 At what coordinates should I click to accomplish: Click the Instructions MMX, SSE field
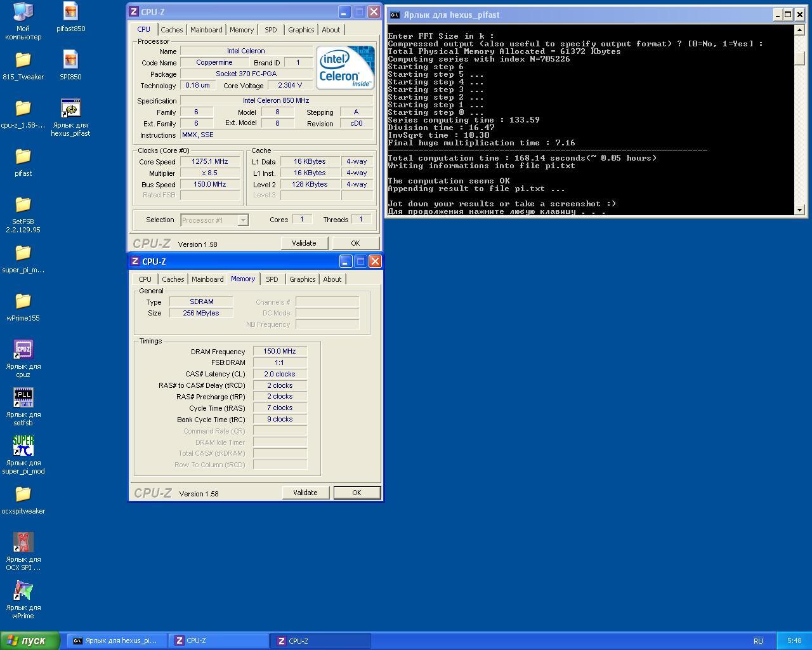[277, 135]
